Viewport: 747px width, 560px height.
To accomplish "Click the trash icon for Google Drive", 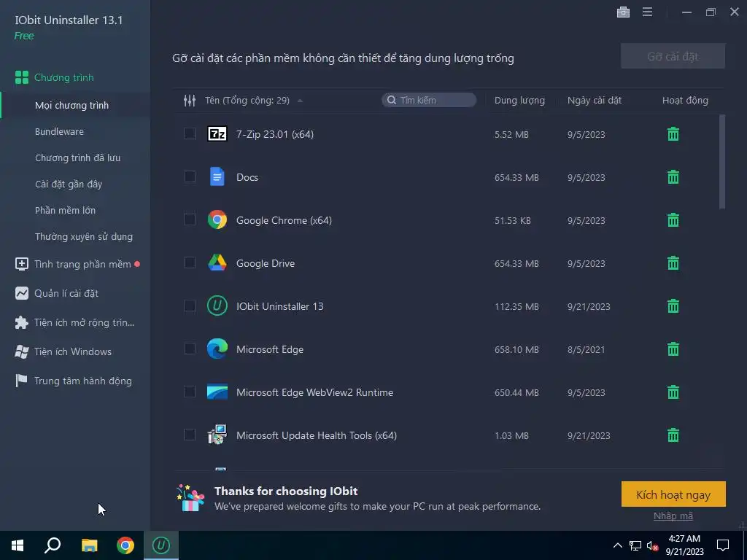I will (x=673, y=263).
